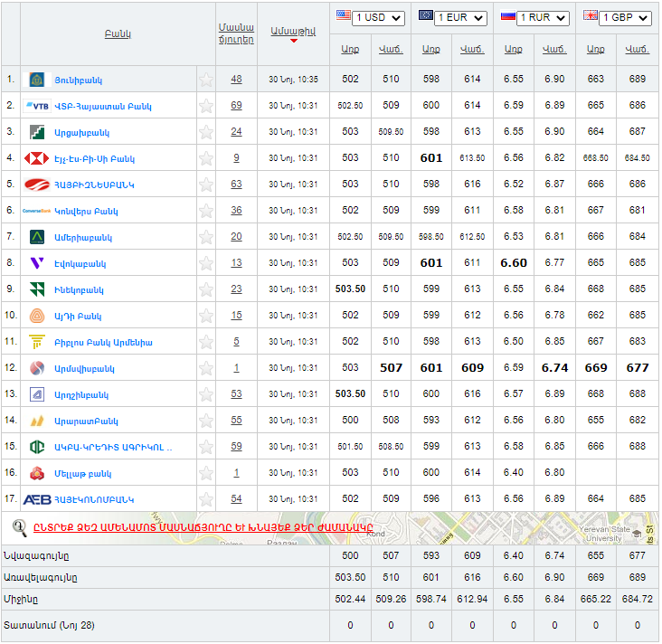Viewport: 662px width, 644px height.
Task: Click the Ameriabank green logo icon
Action: tap(37, 237)
